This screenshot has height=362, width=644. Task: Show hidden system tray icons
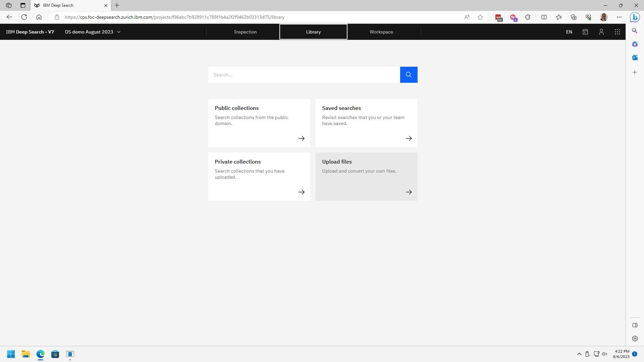pyautogui.click(x=579, y=354)
